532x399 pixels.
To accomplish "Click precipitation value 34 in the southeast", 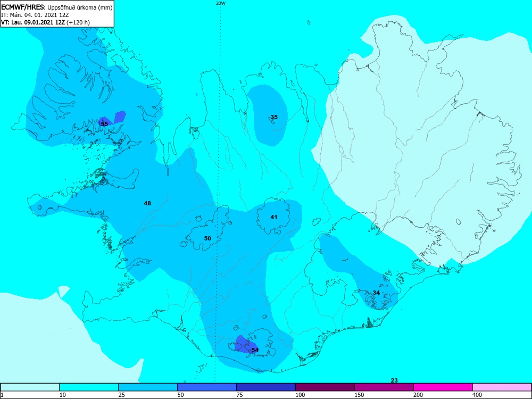I will (x=376, y=293).
